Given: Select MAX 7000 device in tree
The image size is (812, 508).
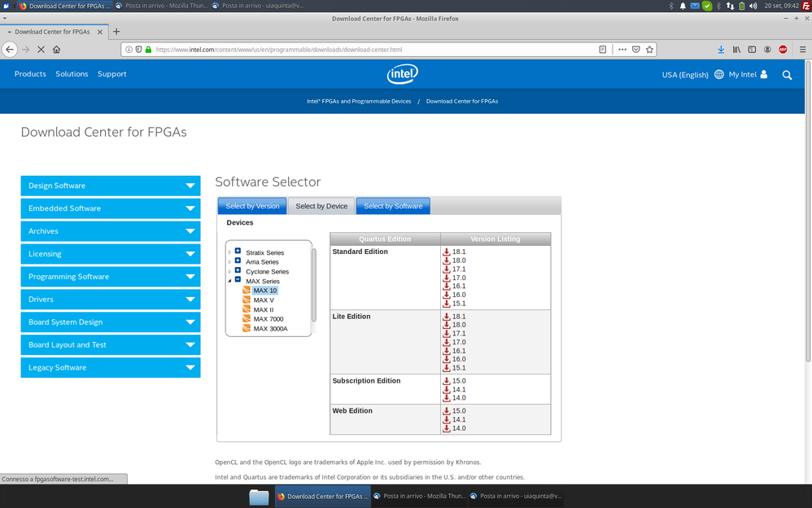Looking at the screenshot, I should [268, 319].
